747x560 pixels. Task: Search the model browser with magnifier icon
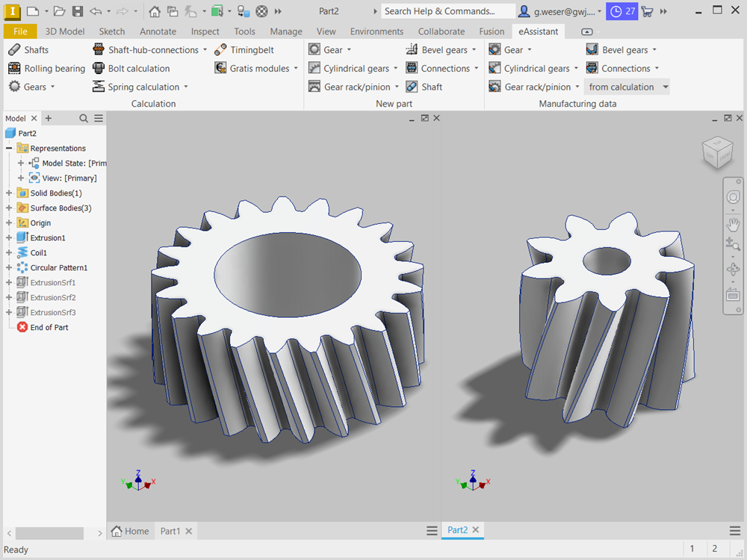click(x=84, y=119)
